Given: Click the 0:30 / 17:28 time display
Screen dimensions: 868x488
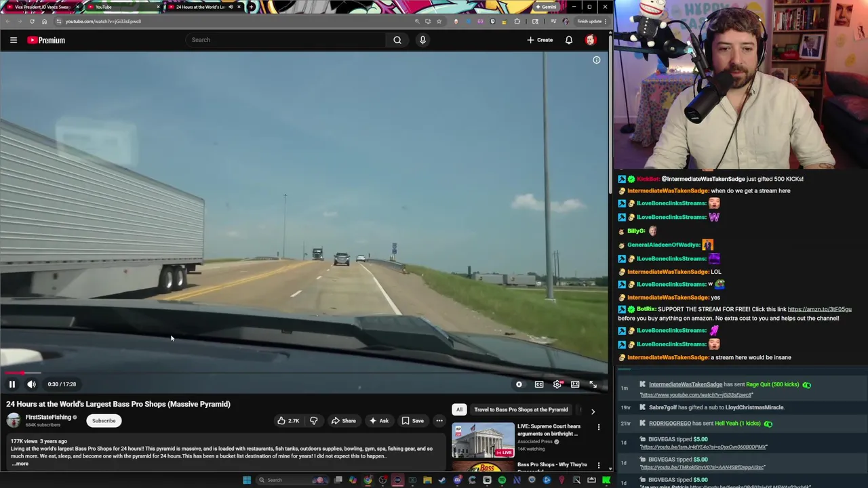Looking at the screenshot, I should (x=62, y=384).
